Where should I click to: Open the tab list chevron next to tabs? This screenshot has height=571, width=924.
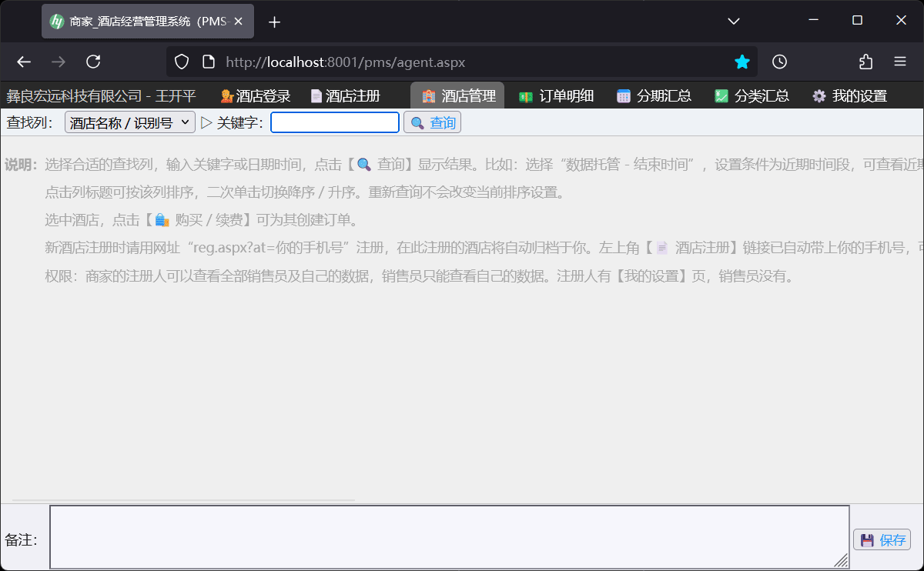pos(733,21)
